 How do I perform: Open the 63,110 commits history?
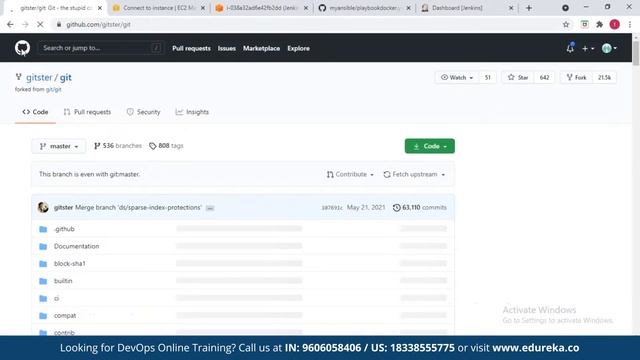(420, 207)
